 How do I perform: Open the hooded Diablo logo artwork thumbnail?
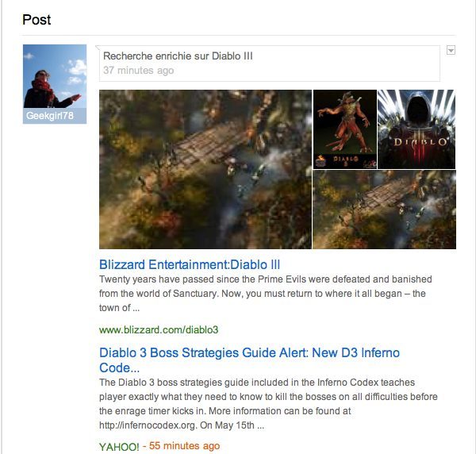click(416, 129)
